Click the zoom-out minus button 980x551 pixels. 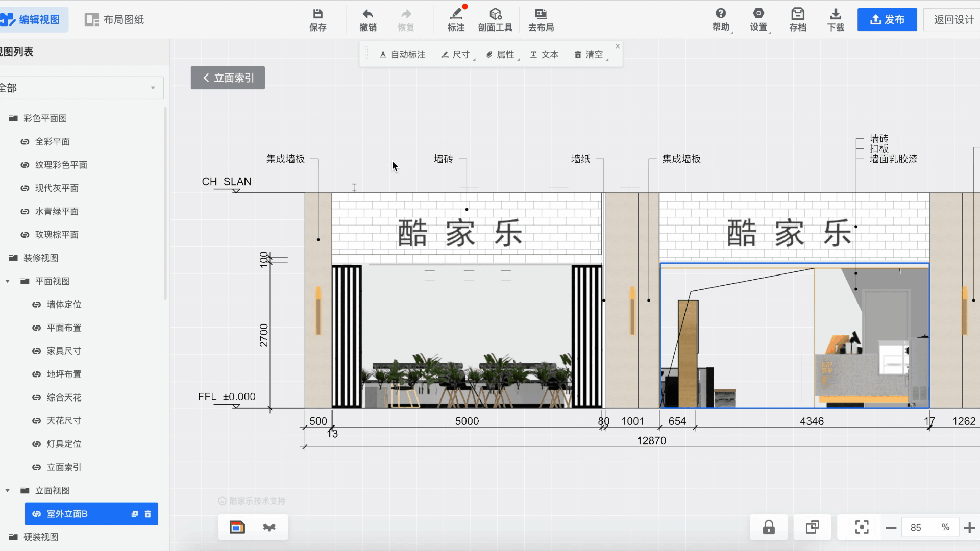click(891, 528)
